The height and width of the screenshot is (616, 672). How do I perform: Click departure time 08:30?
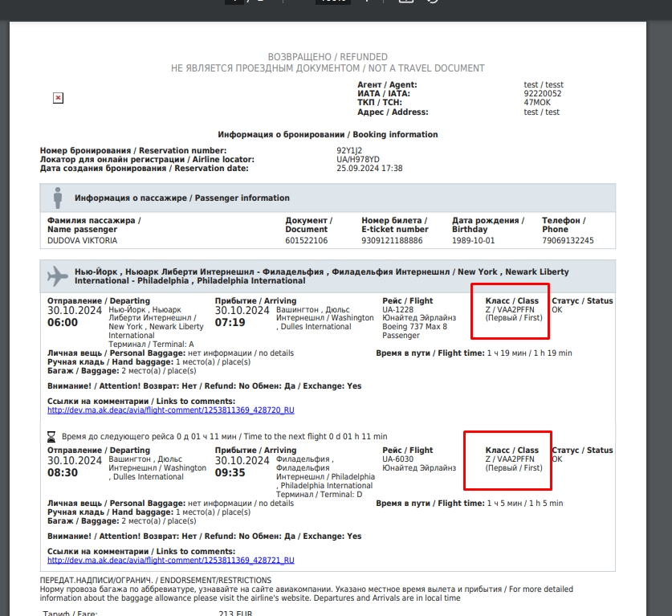click(63, 473)
